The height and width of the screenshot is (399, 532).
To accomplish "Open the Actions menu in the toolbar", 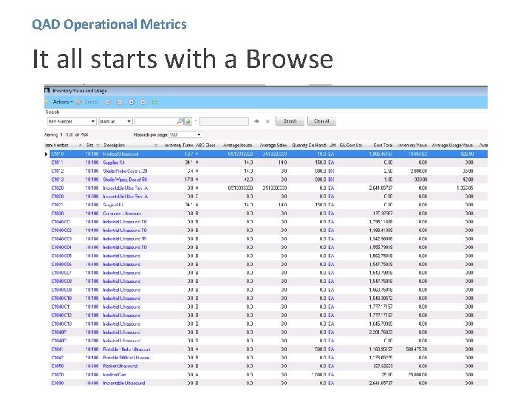I will tap(63, 102).
